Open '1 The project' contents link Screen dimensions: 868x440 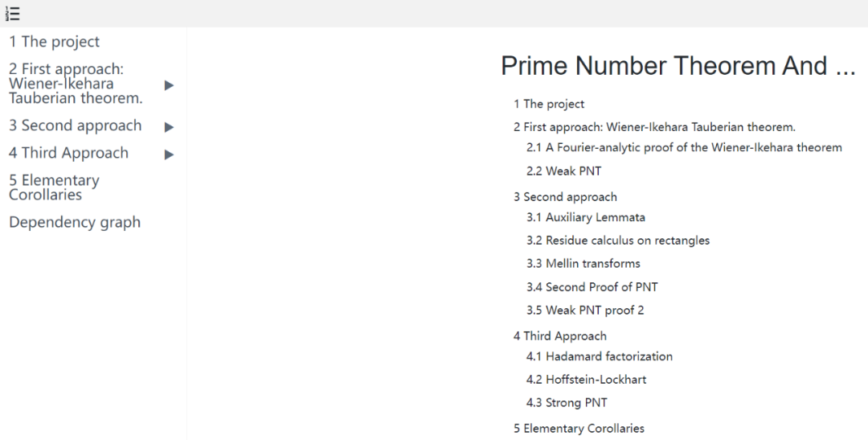(549, 104)
